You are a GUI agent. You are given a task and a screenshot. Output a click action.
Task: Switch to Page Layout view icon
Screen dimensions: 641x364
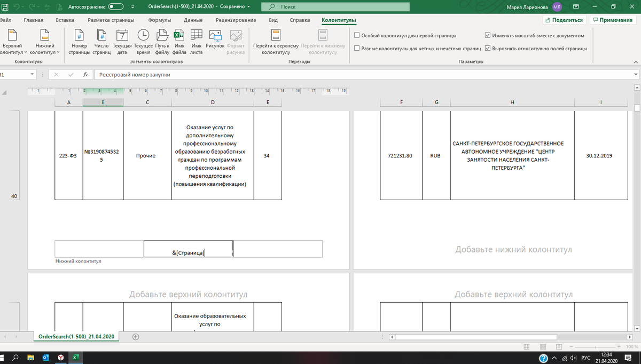click(x=543, y=346)
